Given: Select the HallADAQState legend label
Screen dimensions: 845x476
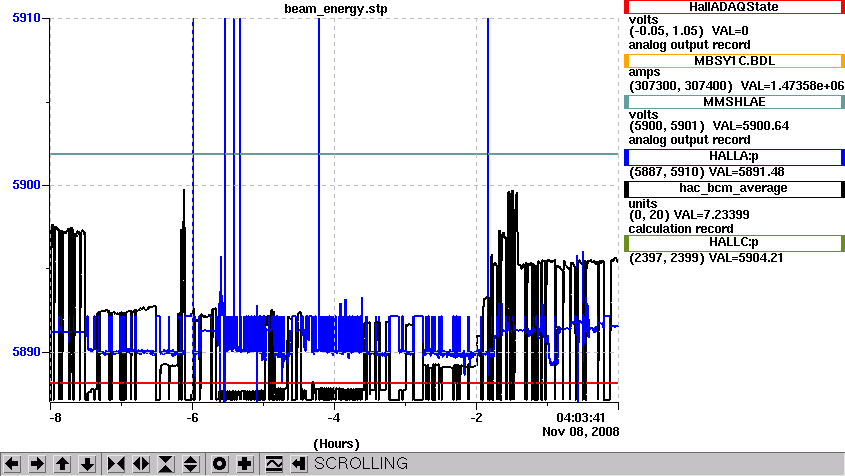Looking at the screenshot, I should [x=734, y=7].
